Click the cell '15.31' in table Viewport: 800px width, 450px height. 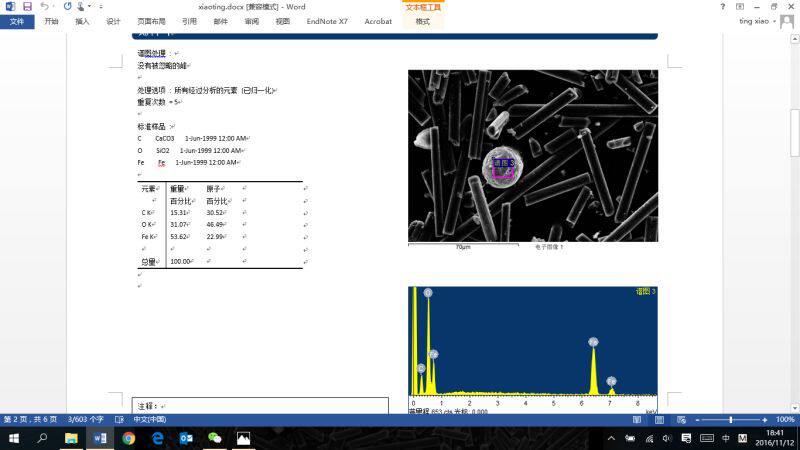coord(178,213)
